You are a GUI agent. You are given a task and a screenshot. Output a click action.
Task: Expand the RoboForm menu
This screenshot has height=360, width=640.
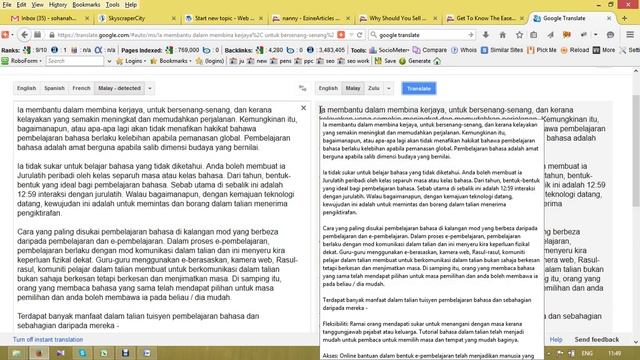click(22, 61)
